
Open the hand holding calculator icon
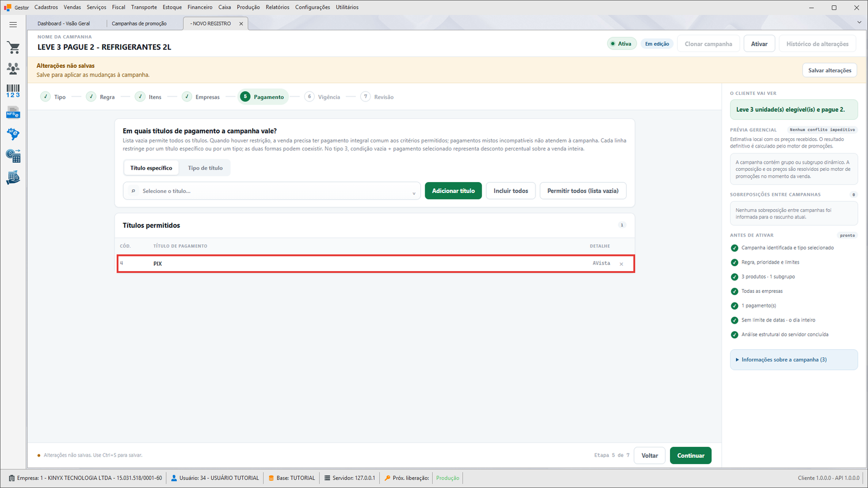[13, 178]
